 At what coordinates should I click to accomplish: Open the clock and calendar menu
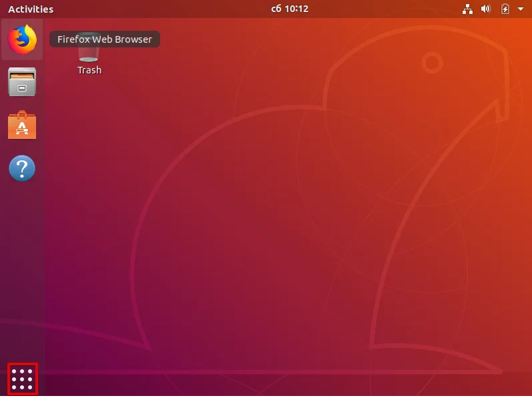[290, 9]
